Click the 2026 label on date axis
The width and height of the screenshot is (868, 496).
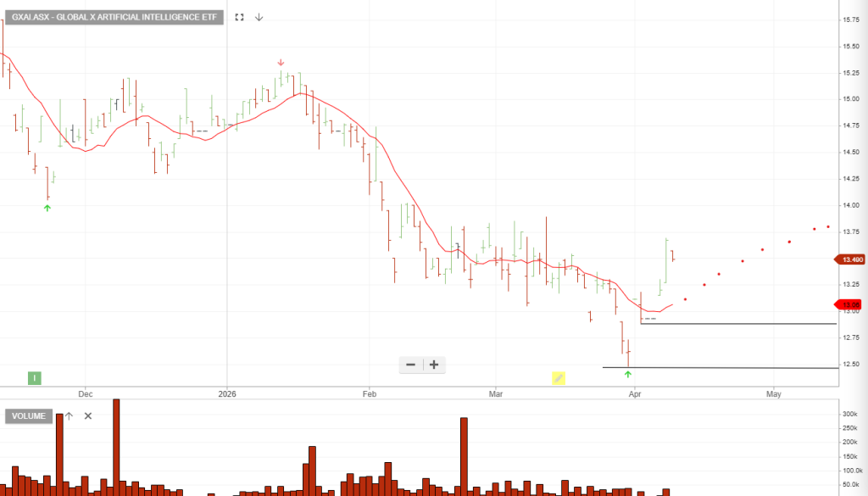[x=226, y=393]
